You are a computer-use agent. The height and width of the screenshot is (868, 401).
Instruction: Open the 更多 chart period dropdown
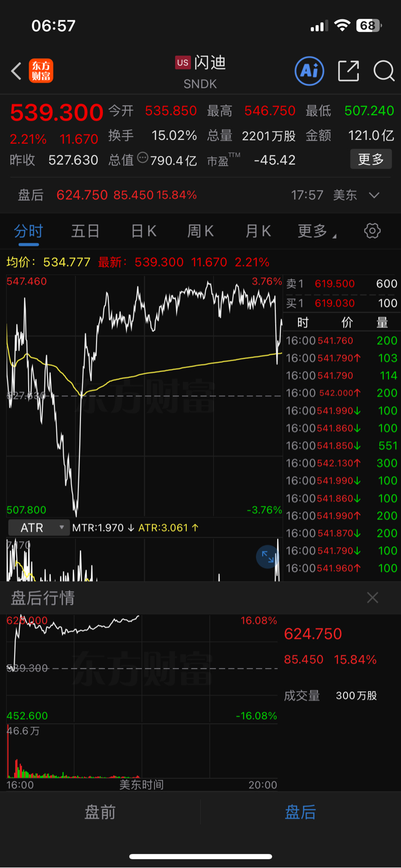coord(317,231)
